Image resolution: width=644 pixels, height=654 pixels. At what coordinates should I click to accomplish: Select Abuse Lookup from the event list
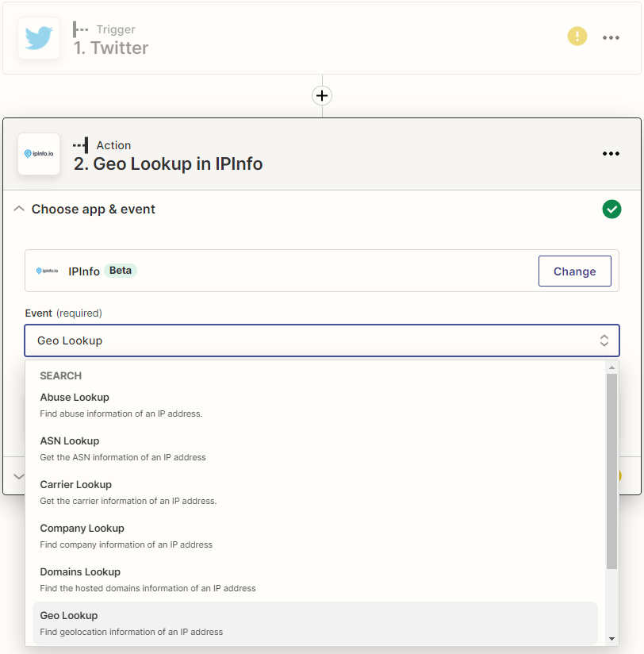point(315,405)
